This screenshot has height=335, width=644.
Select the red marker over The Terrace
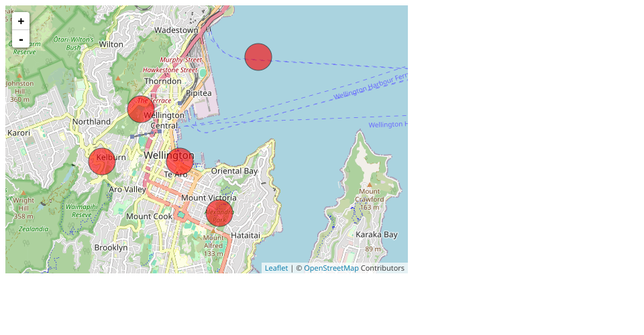[x=141, y=109]
